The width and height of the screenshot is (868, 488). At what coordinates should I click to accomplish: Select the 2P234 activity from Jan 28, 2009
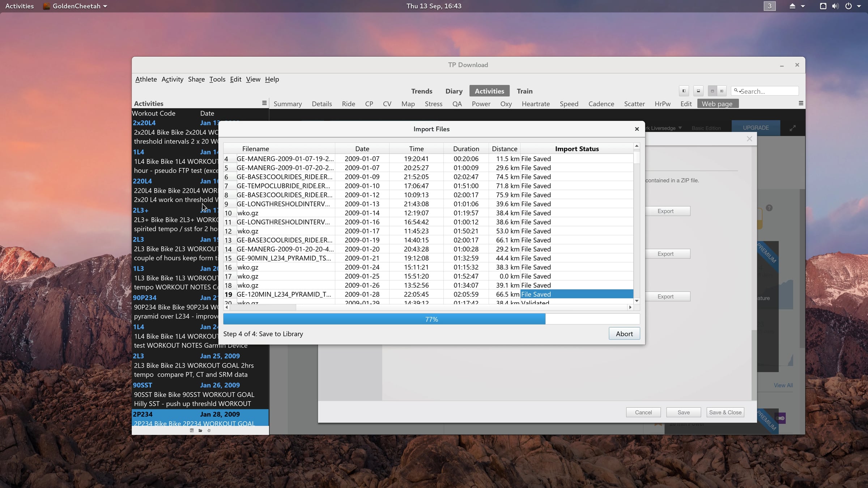(x=200, y=418)
